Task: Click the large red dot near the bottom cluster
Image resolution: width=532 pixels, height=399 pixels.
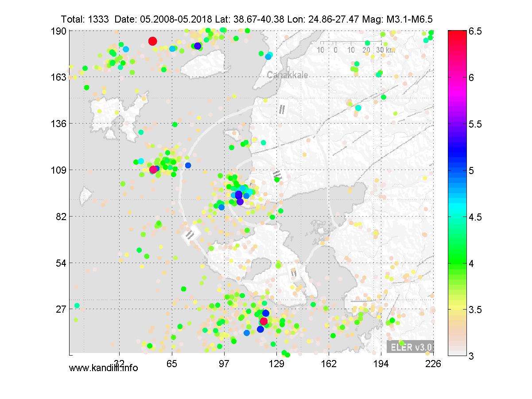Action: 264,322
